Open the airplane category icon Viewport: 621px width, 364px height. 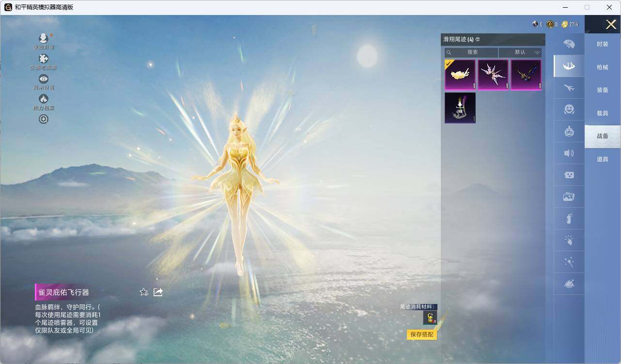tap(569, 88)
